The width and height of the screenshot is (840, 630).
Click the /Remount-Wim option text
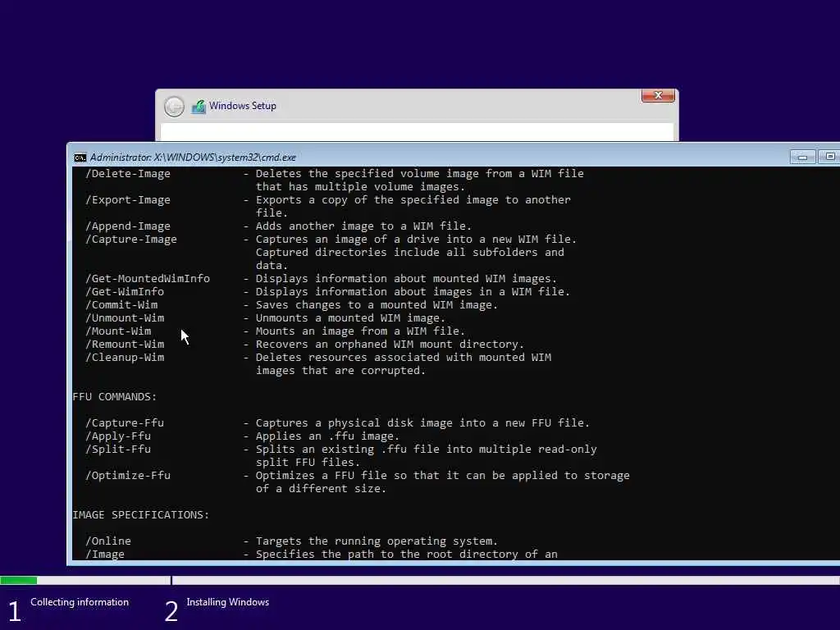tap(125, 345)
